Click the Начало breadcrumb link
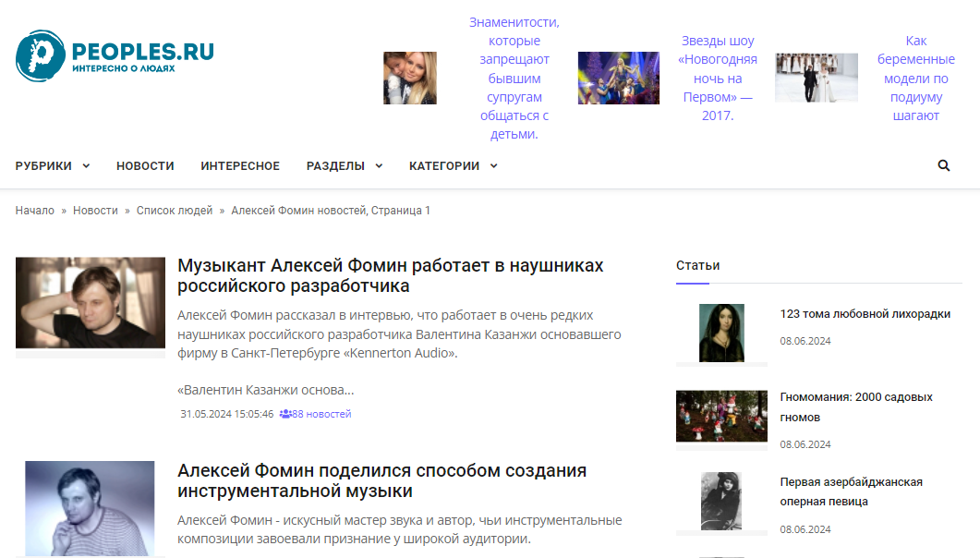980x558 pixels. tap(35, 211)
